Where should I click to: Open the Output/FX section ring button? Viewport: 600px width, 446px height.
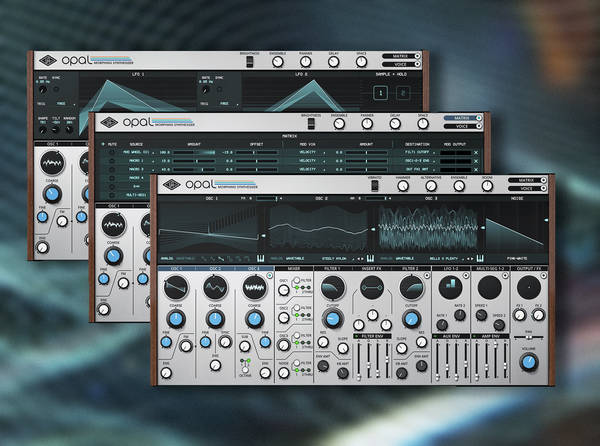point(544,275)
